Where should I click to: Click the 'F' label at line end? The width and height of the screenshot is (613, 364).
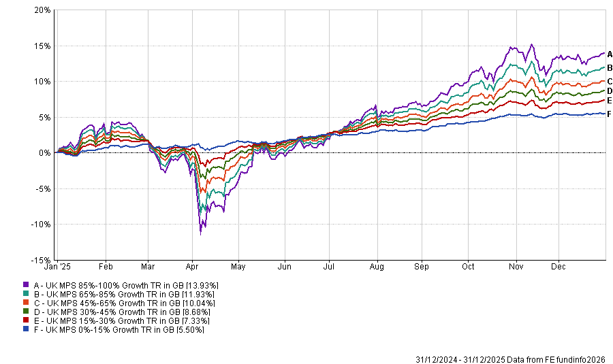(x=610, y=114)
